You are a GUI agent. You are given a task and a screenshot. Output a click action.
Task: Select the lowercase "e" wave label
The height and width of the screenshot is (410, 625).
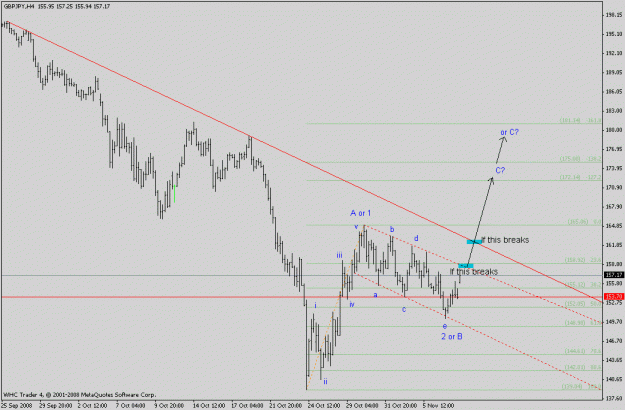[445, 326]
